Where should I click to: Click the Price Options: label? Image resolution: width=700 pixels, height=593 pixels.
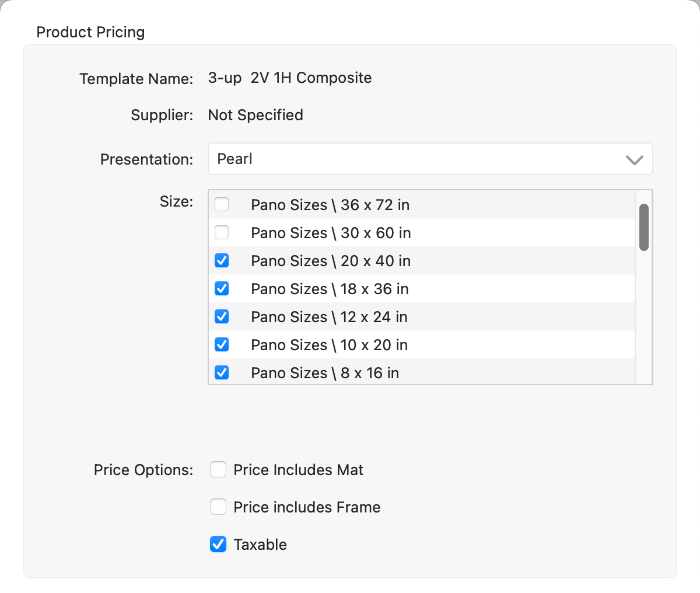[x=143, y=470]
